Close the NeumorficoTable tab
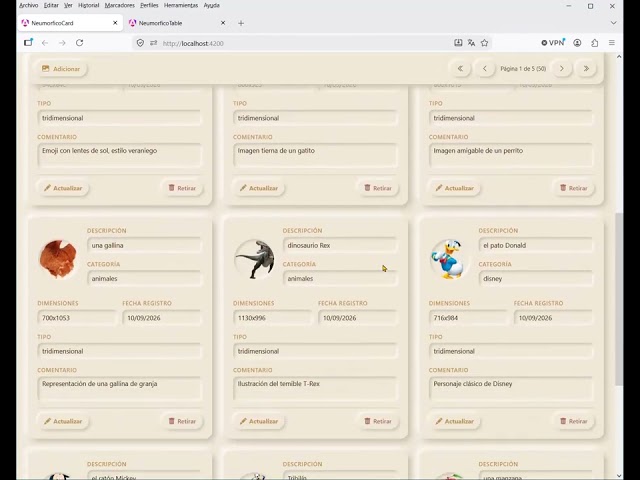The width and height of the screenshot is (640, 480). [x=223, y=23]
